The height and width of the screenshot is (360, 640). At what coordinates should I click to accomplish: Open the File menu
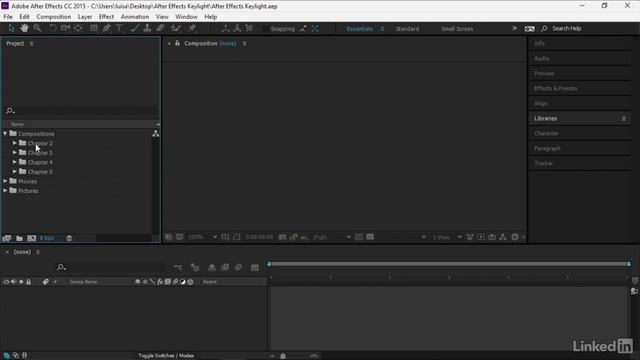(8, 17)
